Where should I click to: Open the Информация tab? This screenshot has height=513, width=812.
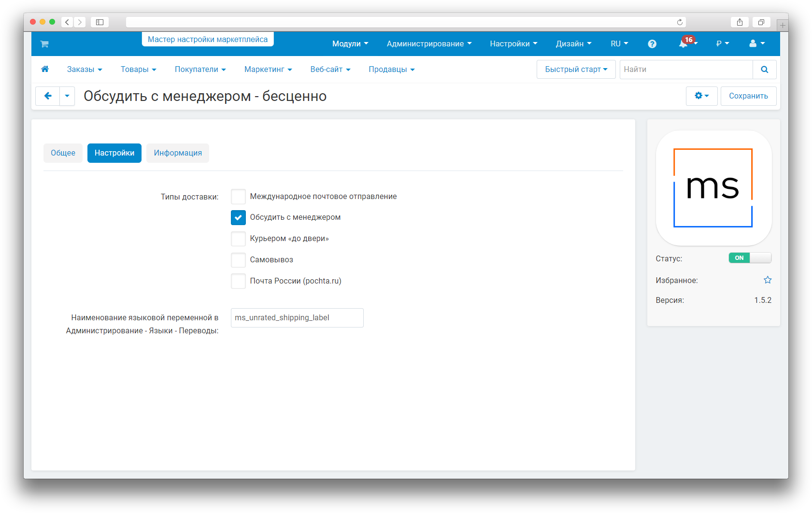[178, 153]
